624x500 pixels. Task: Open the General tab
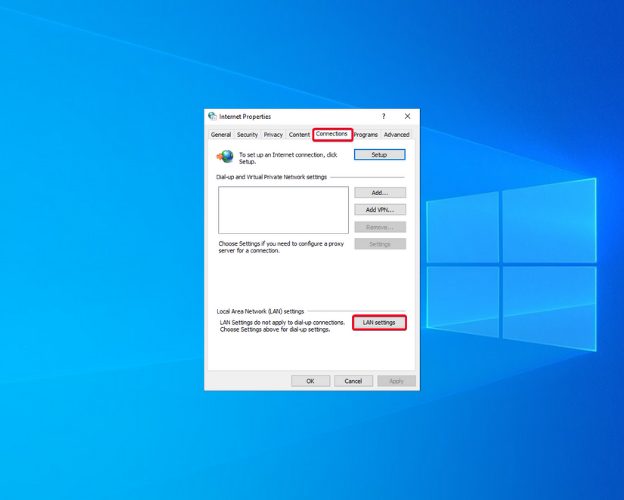click(x=221, y=135)
